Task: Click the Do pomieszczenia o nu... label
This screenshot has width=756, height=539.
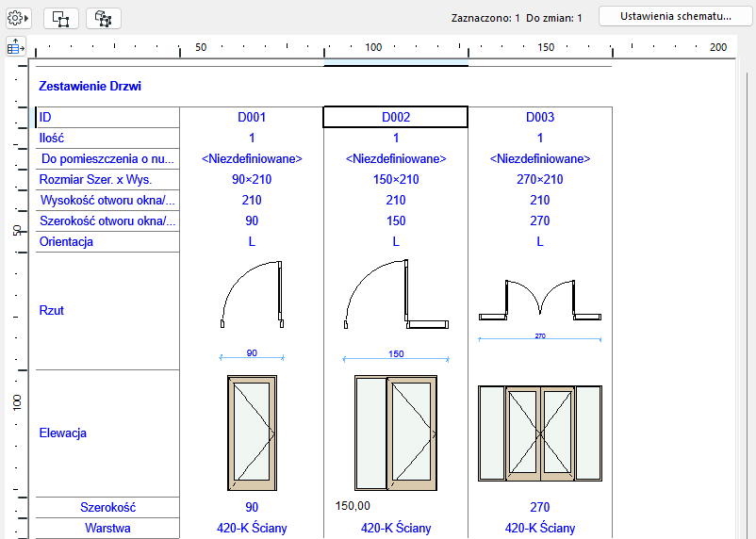Action: [107, 158]
